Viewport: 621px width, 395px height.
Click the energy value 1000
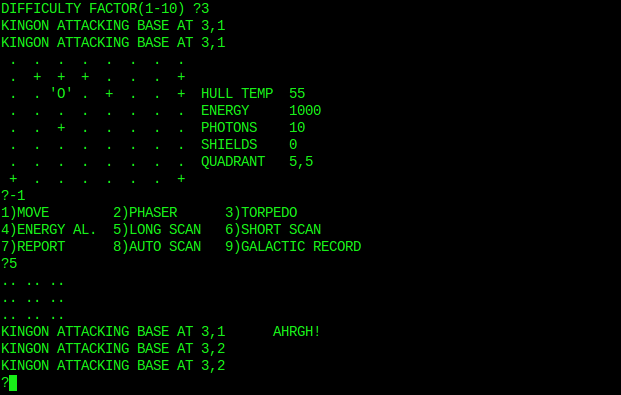click(x=305, y=111)
